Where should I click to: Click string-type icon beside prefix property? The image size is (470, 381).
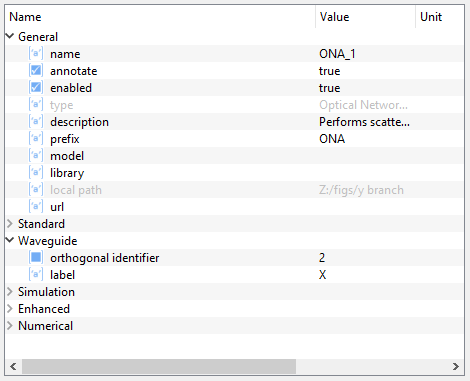click(x=36, y=139)
